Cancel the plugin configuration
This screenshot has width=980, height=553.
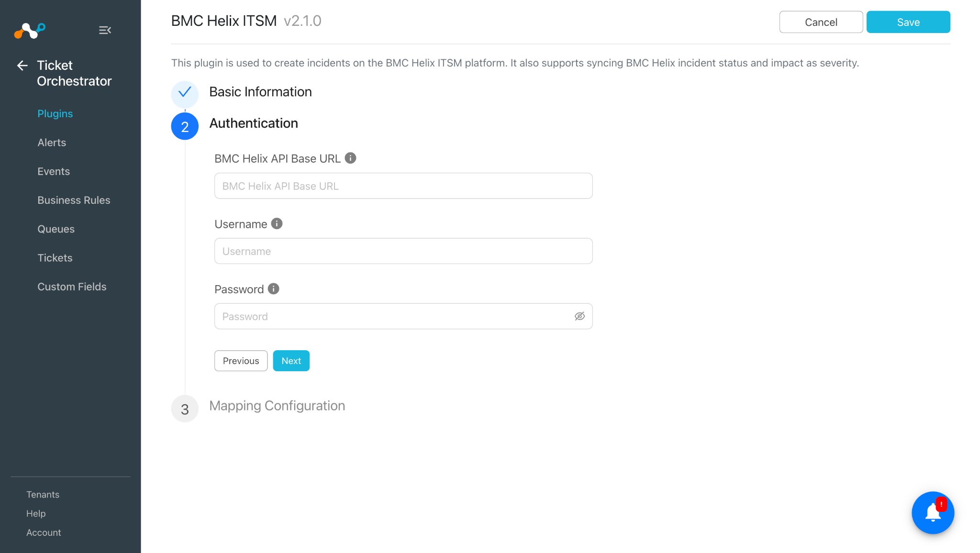(821, 22)
